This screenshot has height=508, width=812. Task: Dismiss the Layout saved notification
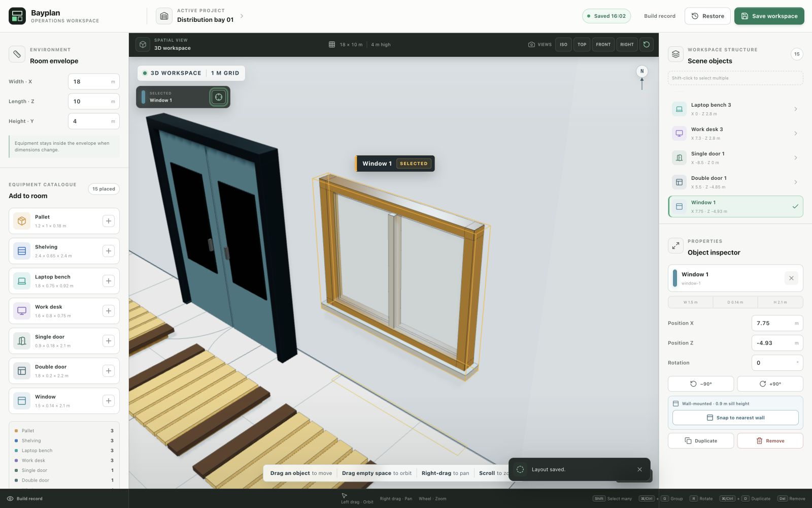pyautogui.click(x=639, y=469)
